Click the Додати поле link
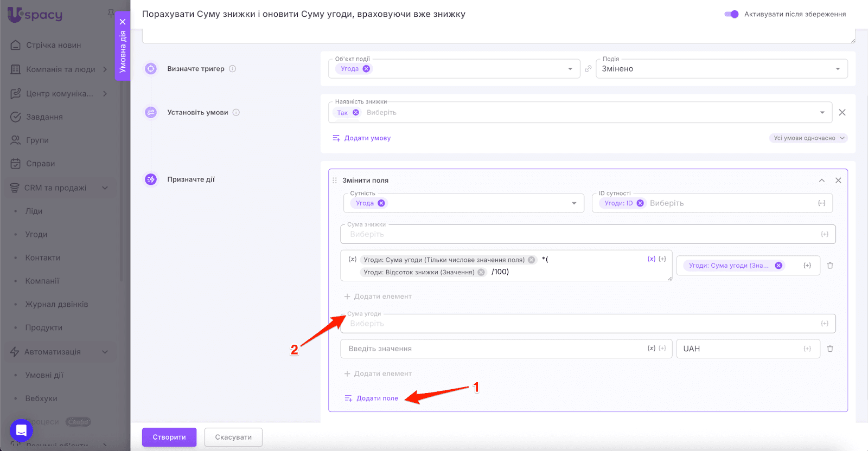The width and height of the screenshot is (868, 451). [376, 398]
